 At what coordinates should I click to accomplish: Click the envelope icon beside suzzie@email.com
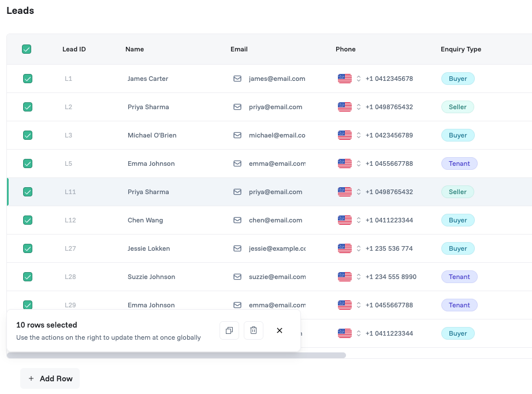point(237,277)
